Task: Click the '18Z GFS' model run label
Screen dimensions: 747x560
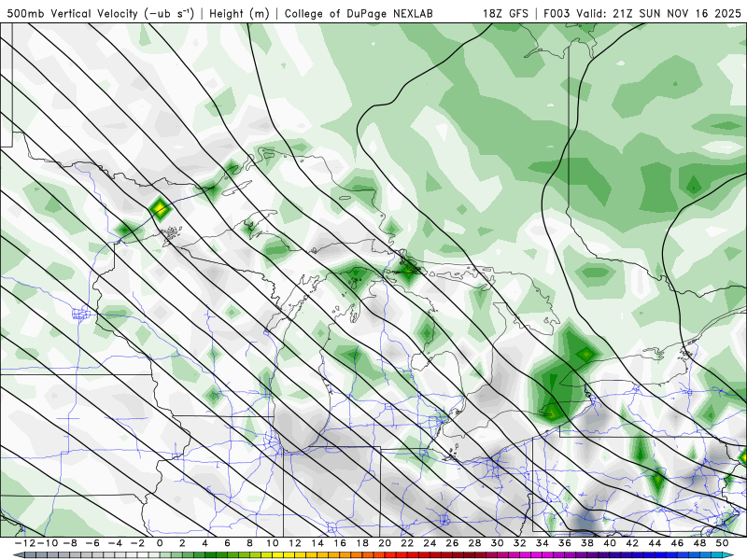Action: point(505,13)
